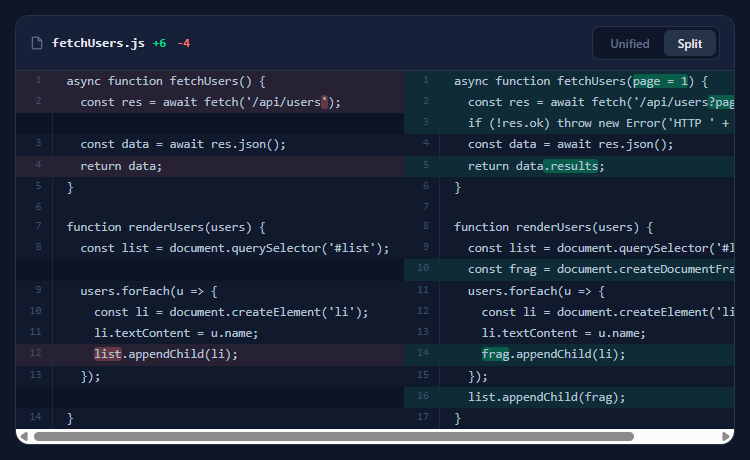Screen dimensions: 750x460
Task: Click left pane 'function renderUsers(users) {'
Action: (x=210, y=227)
